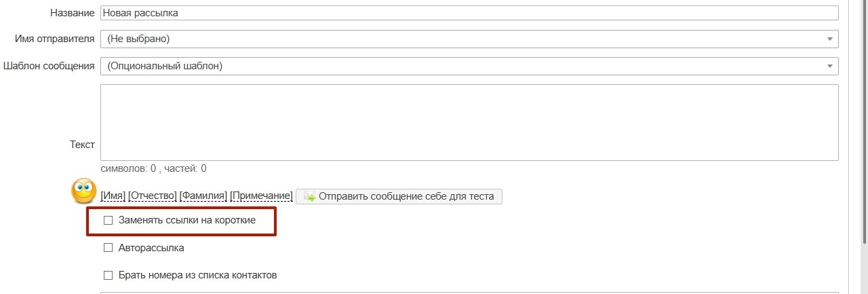Click the "Имя отправителя" field label
Screen dimensions: 868x294
click(54, 39)
